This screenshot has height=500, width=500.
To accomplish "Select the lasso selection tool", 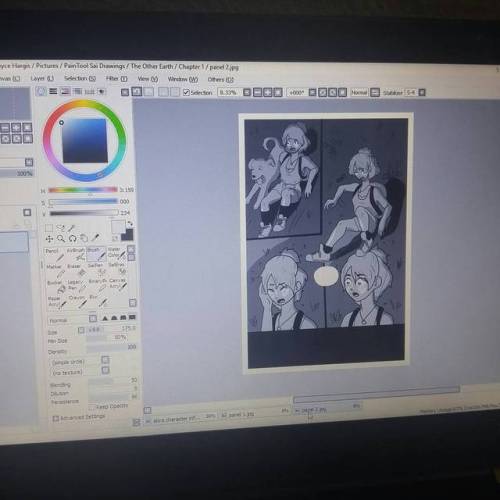I will tap(60, 228).
